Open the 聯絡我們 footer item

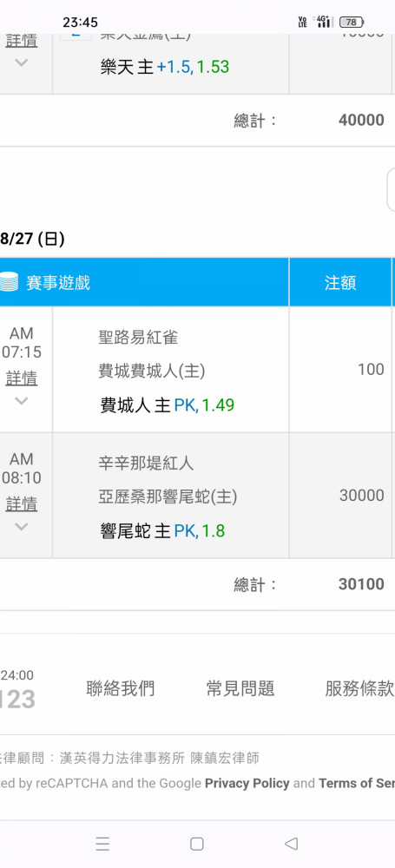tap(120, 688)
